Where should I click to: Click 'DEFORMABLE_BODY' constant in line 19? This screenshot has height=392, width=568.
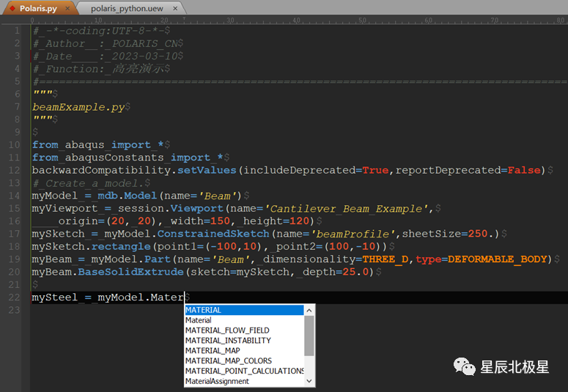497,259
